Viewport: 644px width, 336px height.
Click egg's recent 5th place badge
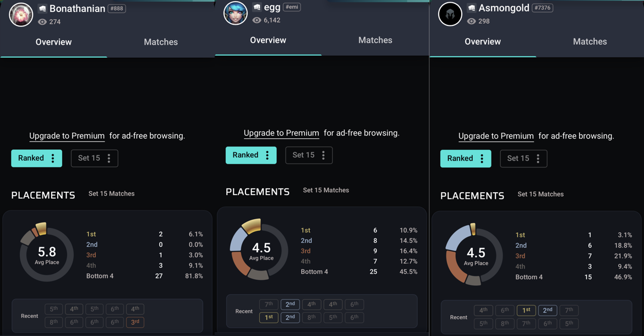(332, 317)
